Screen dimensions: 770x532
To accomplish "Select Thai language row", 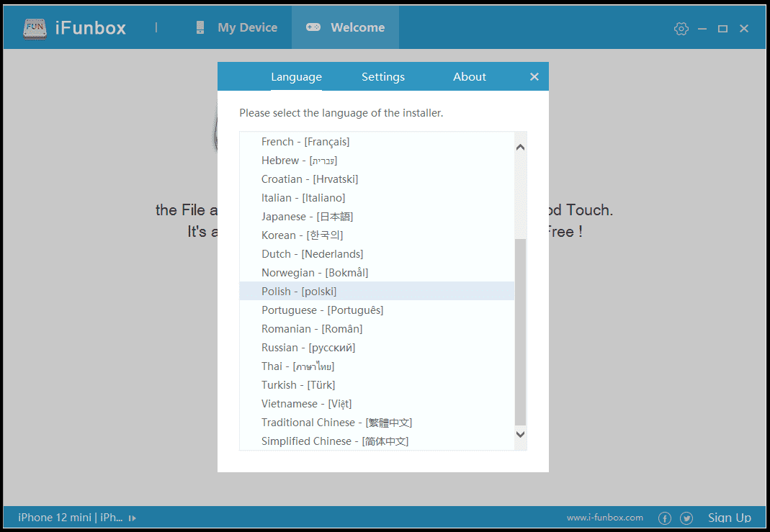I will coord(377,366).
